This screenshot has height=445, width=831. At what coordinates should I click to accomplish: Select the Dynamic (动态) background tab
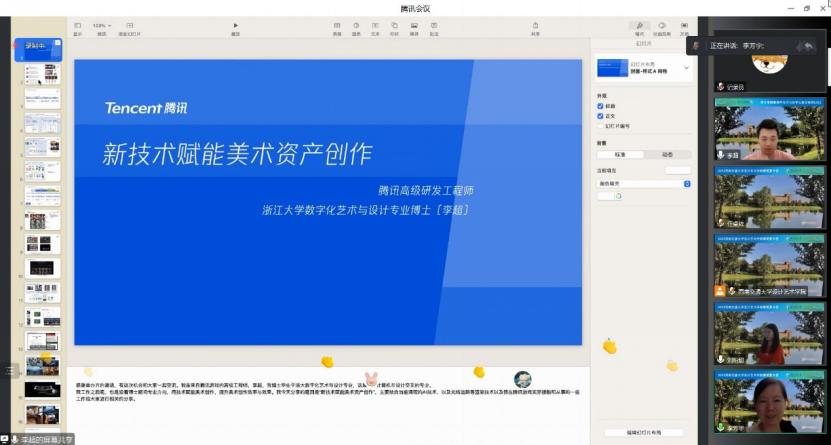coord(668,155)
